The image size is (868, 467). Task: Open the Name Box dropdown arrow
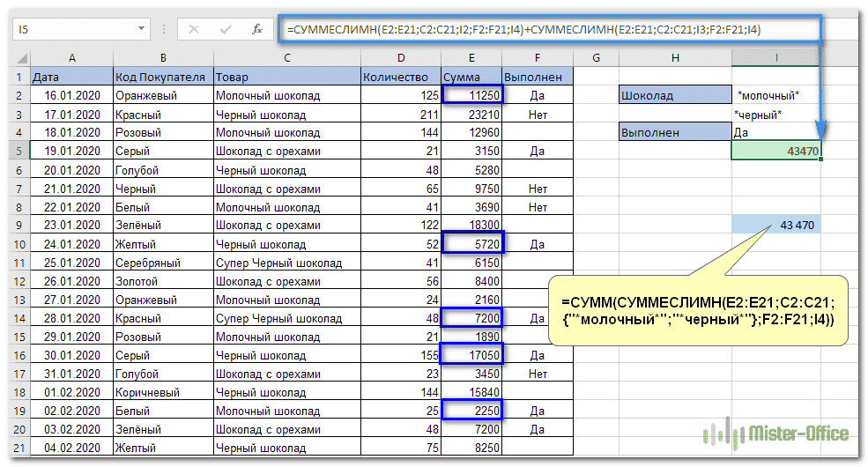click(x=142, y=29)
